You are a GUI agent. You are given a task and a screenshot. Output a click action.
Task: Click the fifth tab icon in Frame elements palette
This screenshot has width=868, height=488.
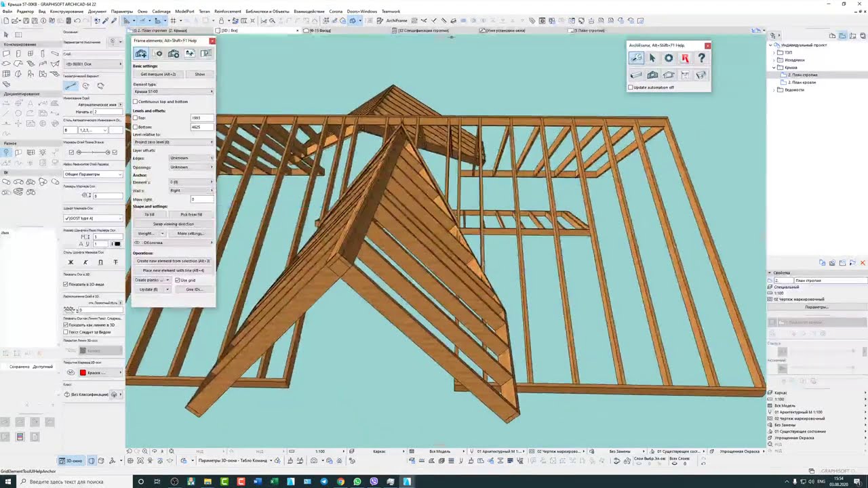click(x=206, y=54)
